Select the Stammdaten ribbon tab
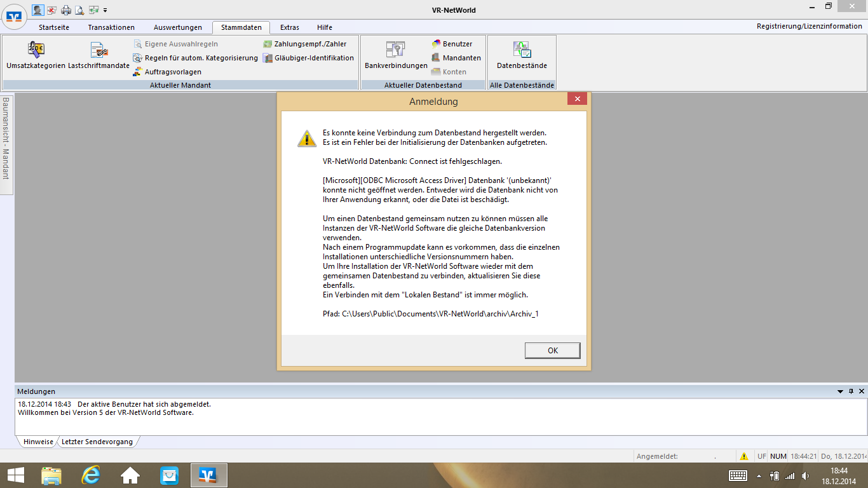This screenshot has width=868, height=488. click(241, 27)
